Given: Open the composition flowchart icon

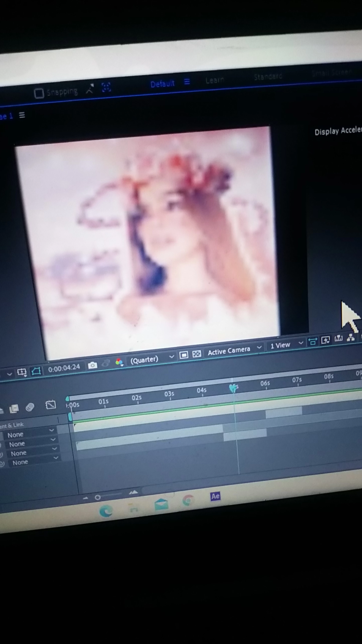Looking at the screenshot, I should click(351, 337).
